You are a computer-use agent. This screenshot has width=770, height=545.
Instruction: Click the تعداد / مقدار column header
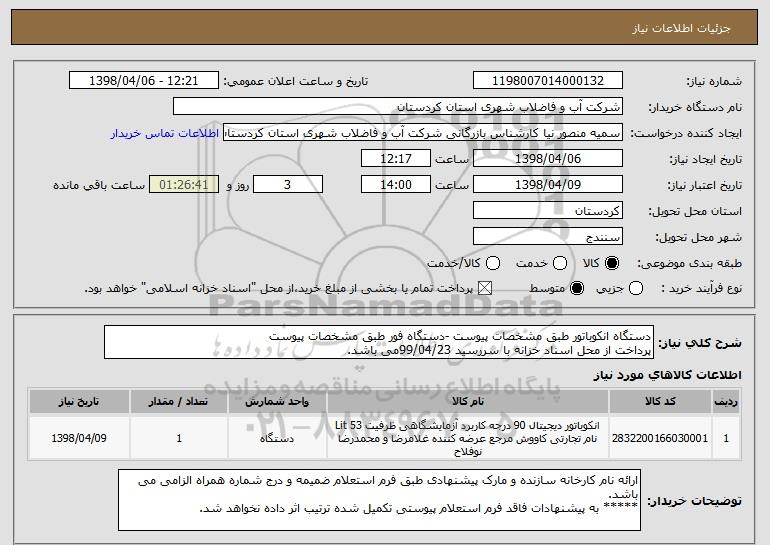pos(179,402)
